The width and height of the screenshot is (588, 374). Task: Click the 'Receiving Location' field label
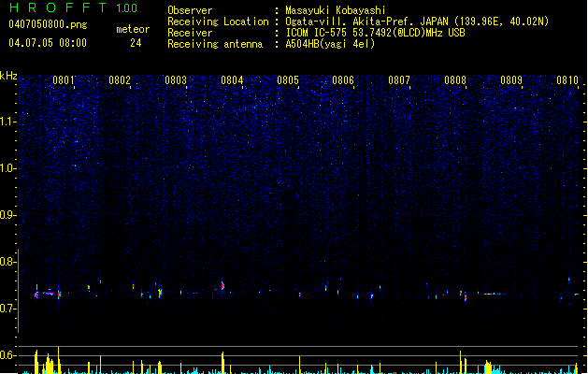point(218,22)
